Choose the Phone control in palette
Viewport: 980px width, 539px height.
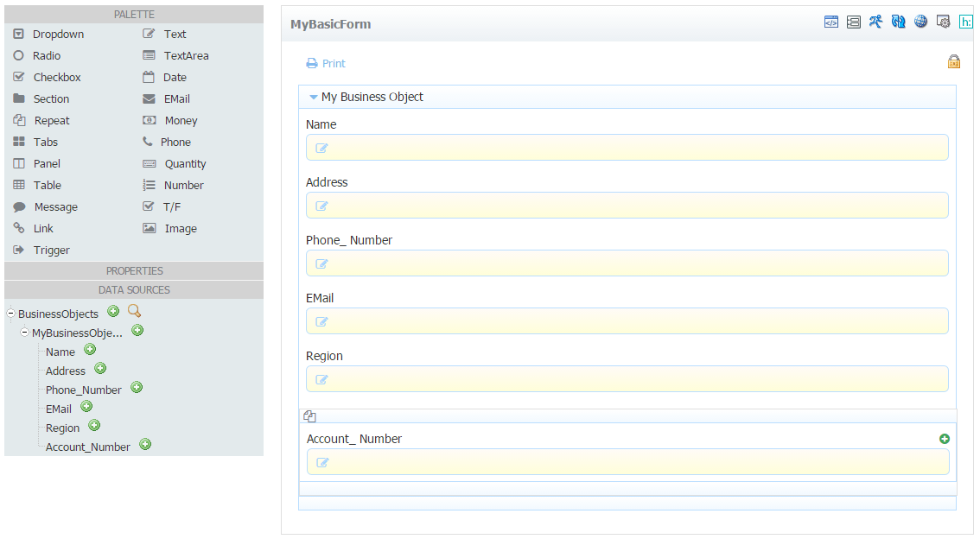[x=166, y=142]
